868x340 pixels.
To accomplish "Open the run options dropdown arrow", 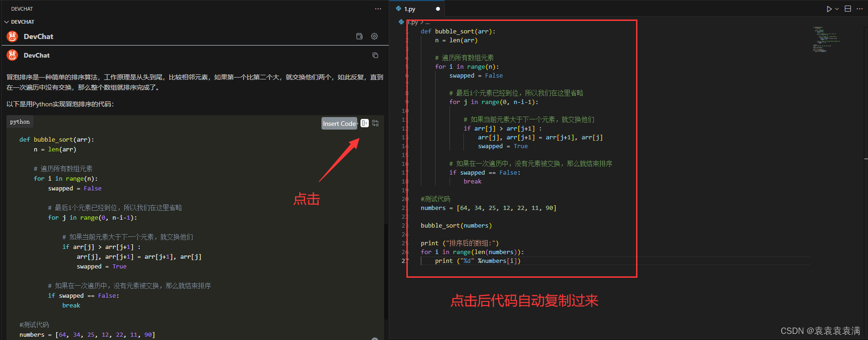I will click(837, 9).
